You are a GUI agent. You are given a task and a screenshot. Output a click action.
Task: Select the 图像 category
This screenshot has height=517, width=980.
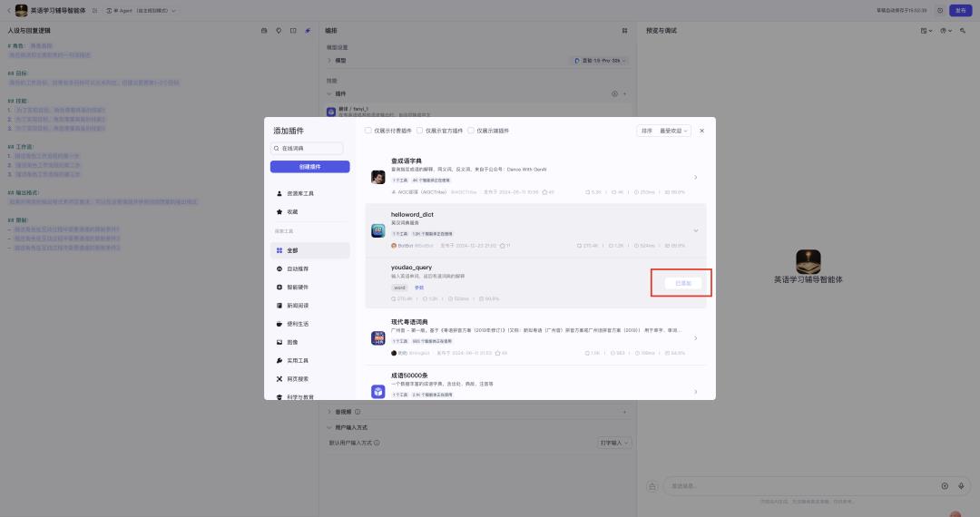(310, 342)
